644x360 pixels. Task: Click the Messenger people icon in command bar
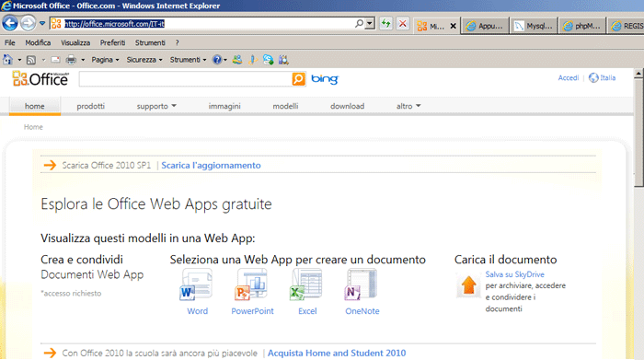[237, 60]
